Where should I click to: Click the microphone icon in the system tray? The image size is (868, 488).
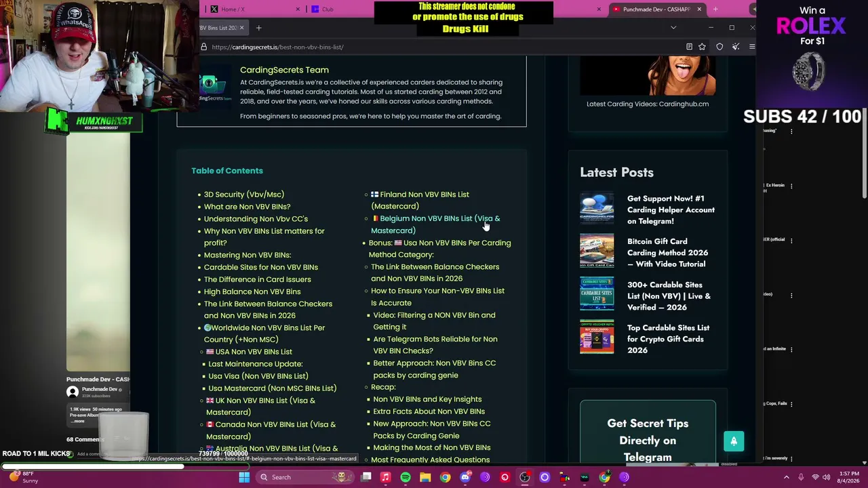pyautogui.click(x=801, y=477)
